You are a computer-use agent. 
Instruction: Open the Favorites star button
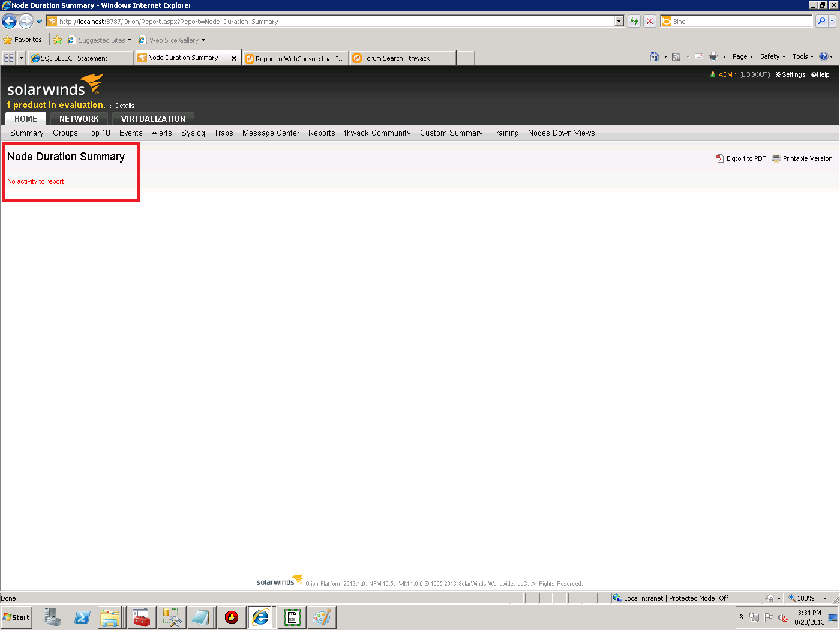tap(23, 40)
